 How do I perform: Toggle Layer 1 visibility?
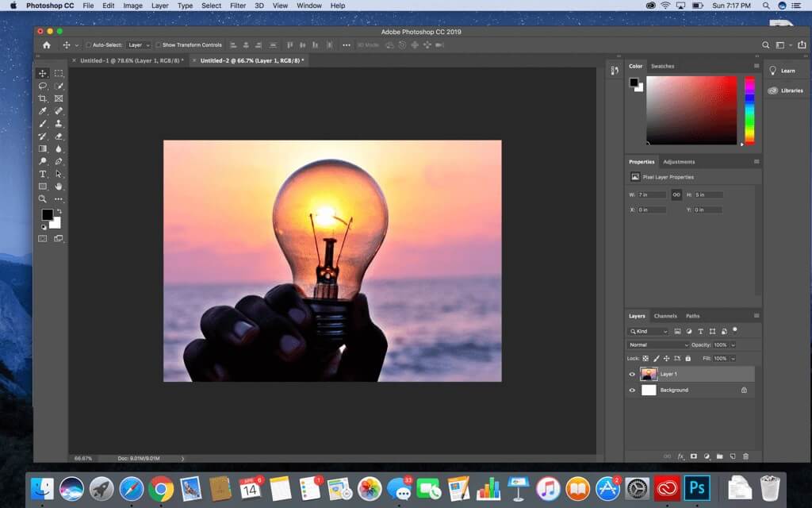pyautogui.click(x=630, y=373)
